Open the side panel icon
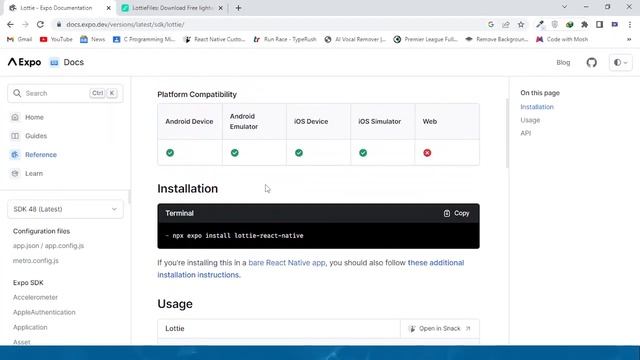 [x=600, y=24]
